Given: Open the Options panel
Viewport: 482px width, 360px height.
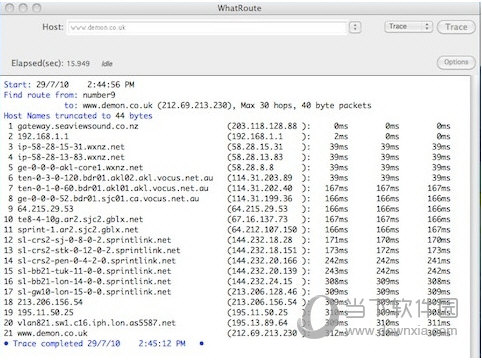Looking at the screenshot, I should pos(456,62).
